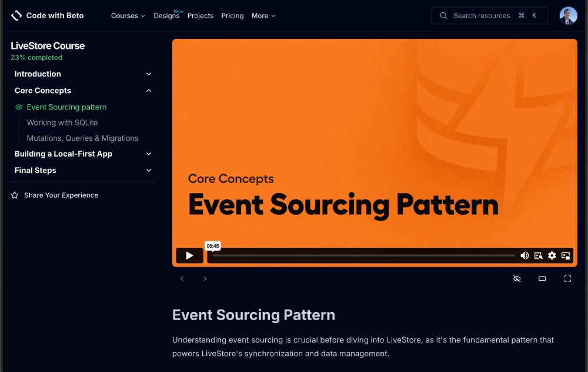
Task: Open the video transcript search icon
Action: (539, 255)
